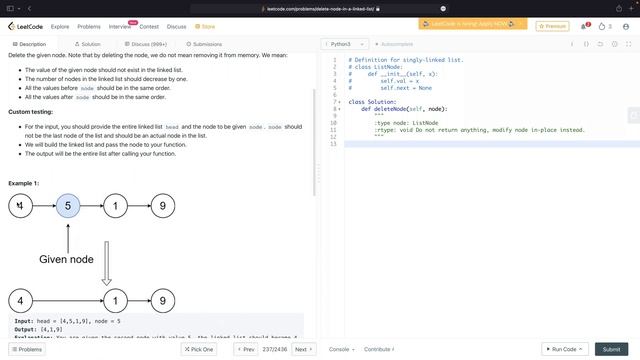Click the LeetCode logo
640x360 pixels.
25,27
